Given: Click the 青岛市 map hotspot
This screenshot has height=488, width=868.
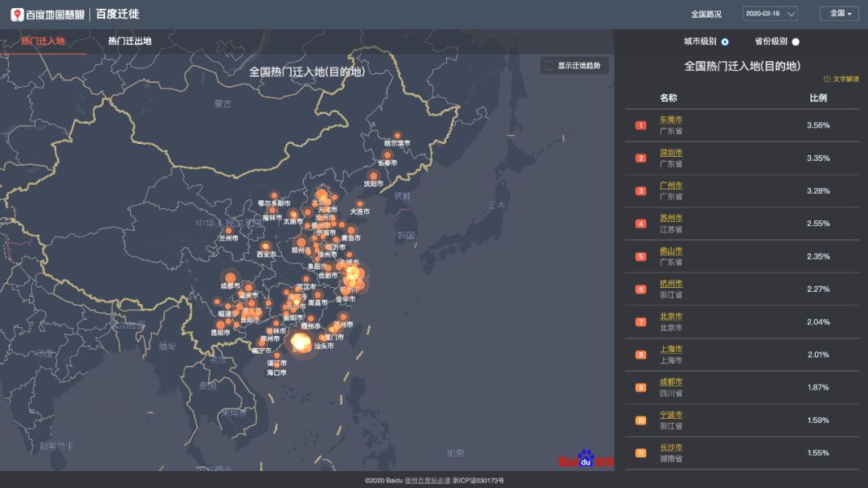Looking at the screenshot, I should 351,230.
